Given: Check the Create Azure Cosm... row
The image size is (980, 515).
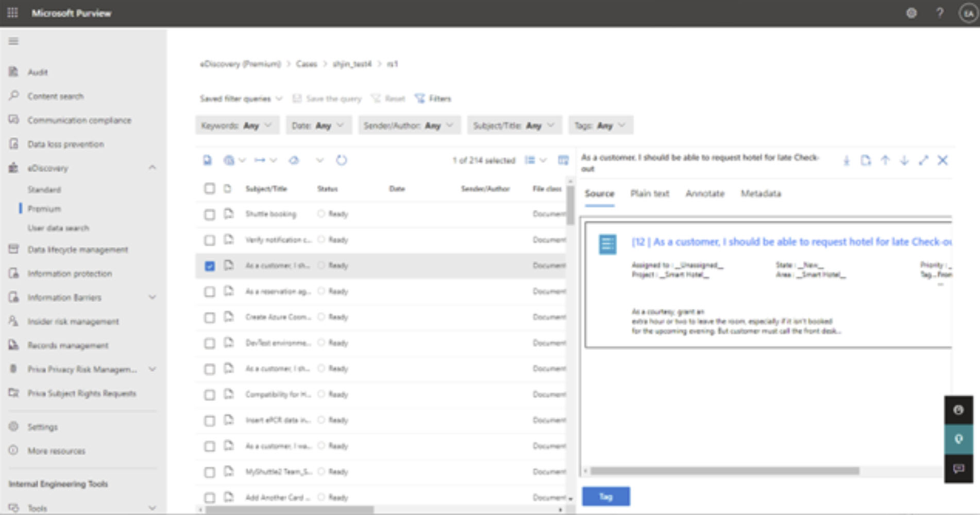Looking at the screenshot, I should pos(210,318).
